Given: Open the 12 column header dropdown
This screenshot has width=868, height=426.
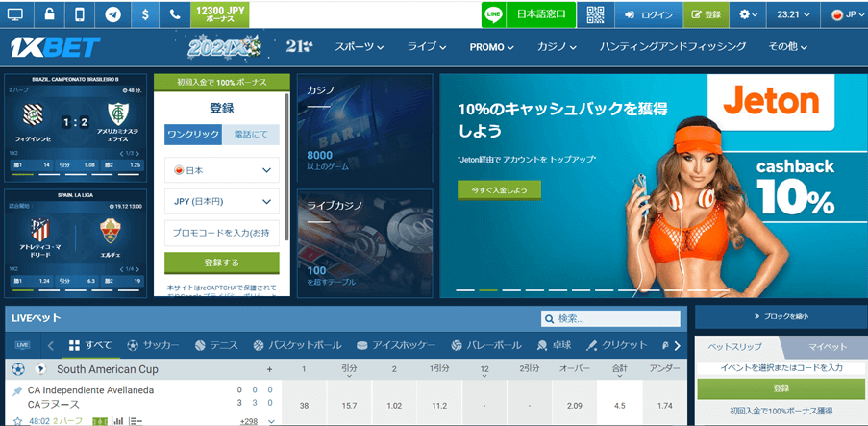Looking at the screenshot, I should pyautogui.click(x=484, y=372).
